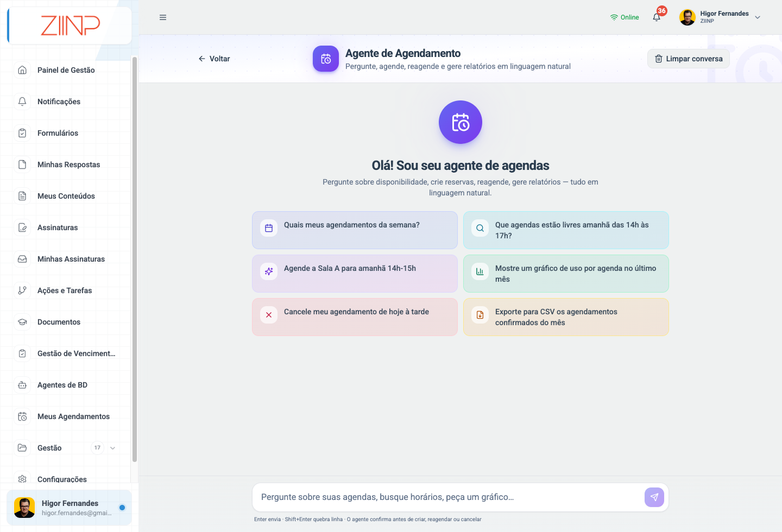The image size is (782, 532).
Task: Choose suggestion Cancele meu agendamento de hoje
Action: pos(355,317)
